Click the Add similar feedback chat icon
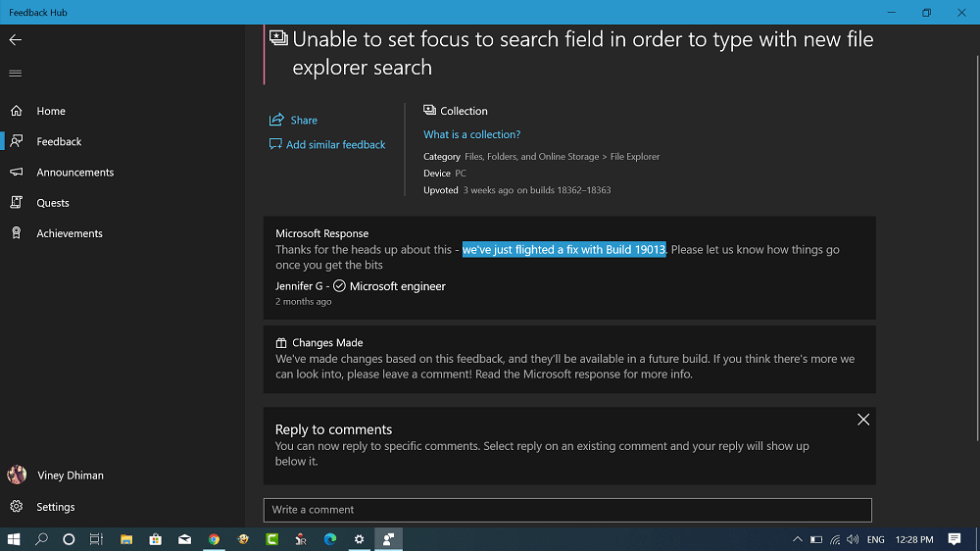The height and width of the screenshot is (551, 980). point(275,144)
